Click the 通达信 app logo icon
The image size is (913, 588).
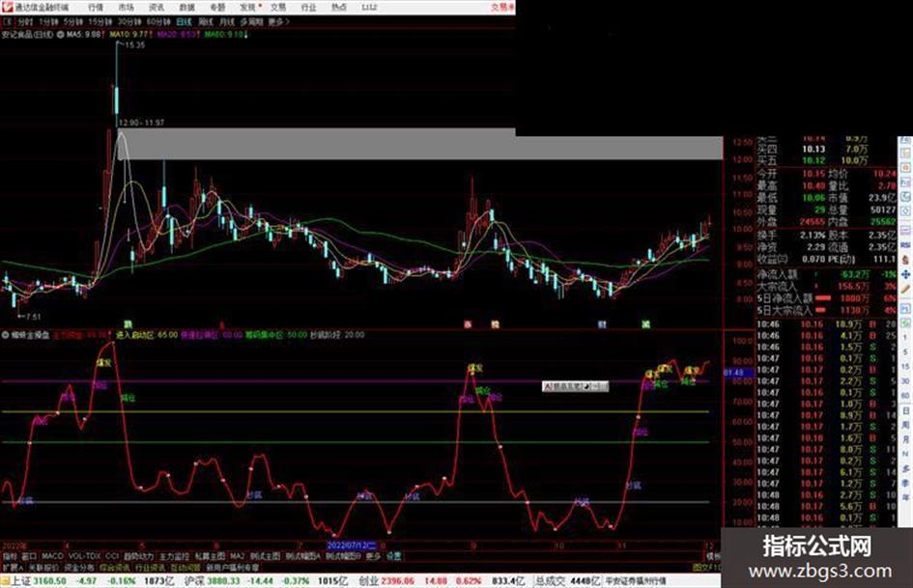[7, 7]
